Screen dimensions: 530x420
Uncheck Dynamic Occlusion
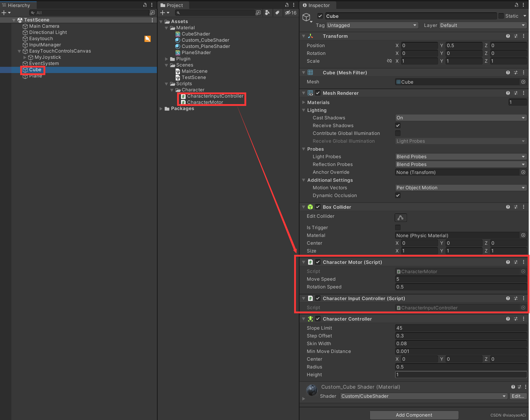398,195
